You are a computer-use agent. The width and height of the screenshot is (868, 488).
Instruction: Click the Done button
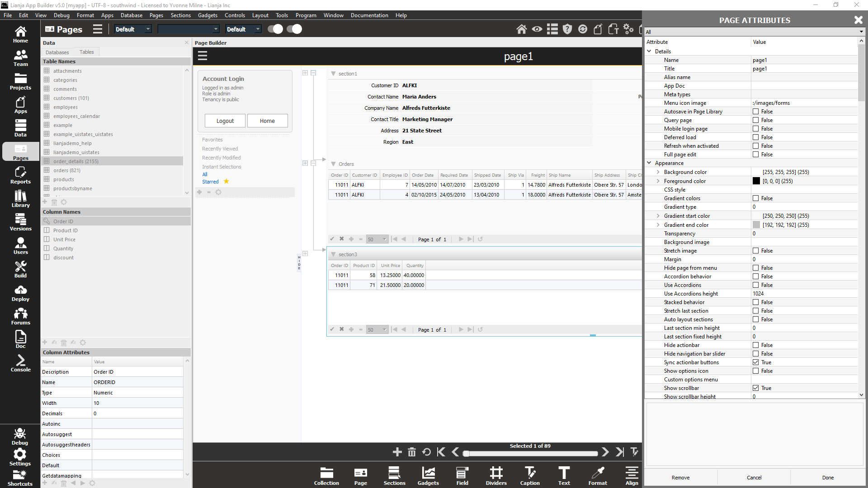tap(828, 478)
